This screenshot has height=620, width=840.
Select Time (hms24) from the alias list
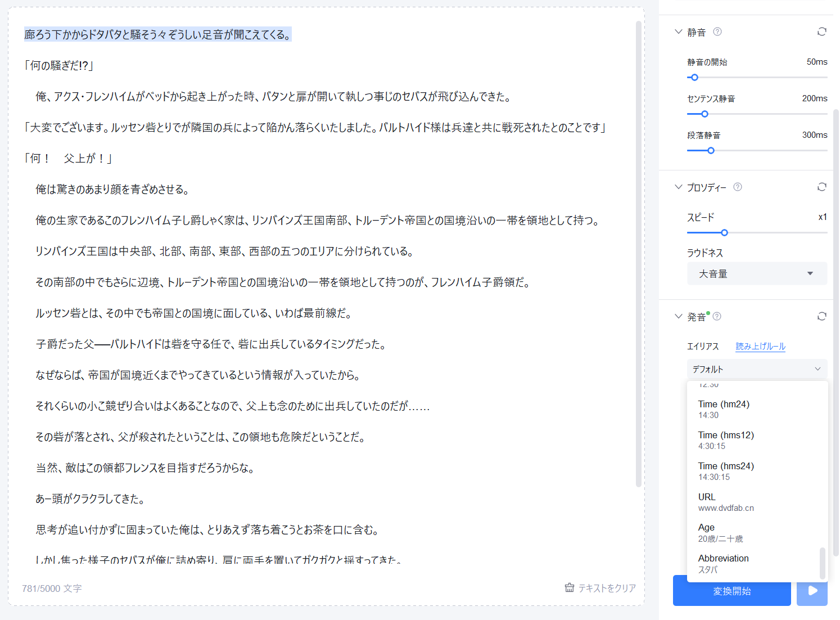pyautogui.click(x=726, y=470)
